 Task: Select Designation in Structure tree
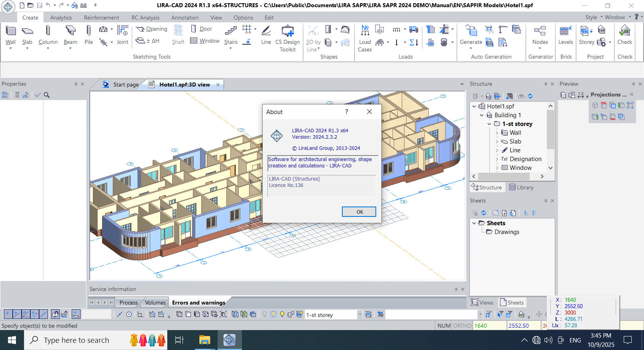tap(525, 159)
